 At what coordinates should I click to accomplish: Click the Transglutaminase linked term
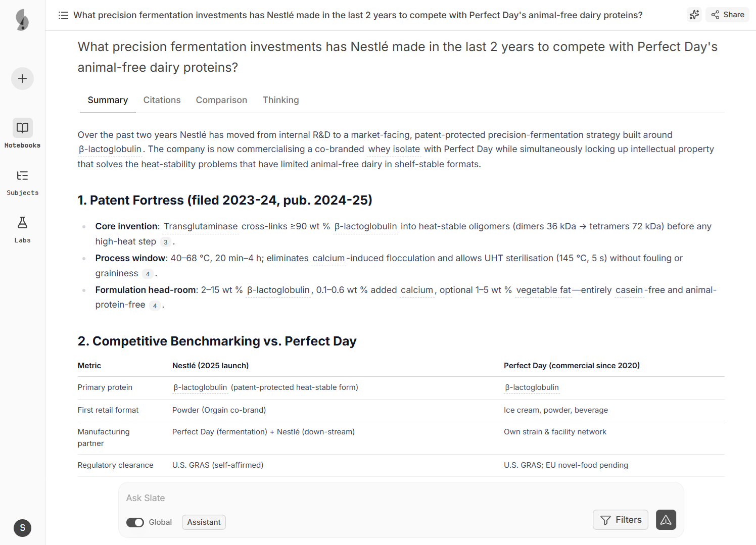[201, 226]
